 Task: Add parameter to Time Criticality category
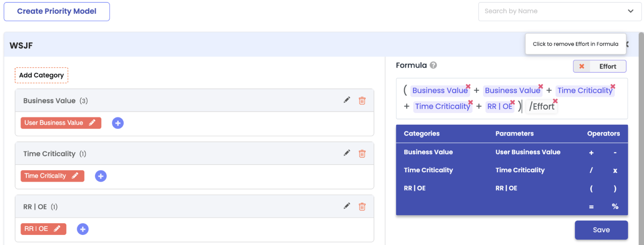(101, 176)
